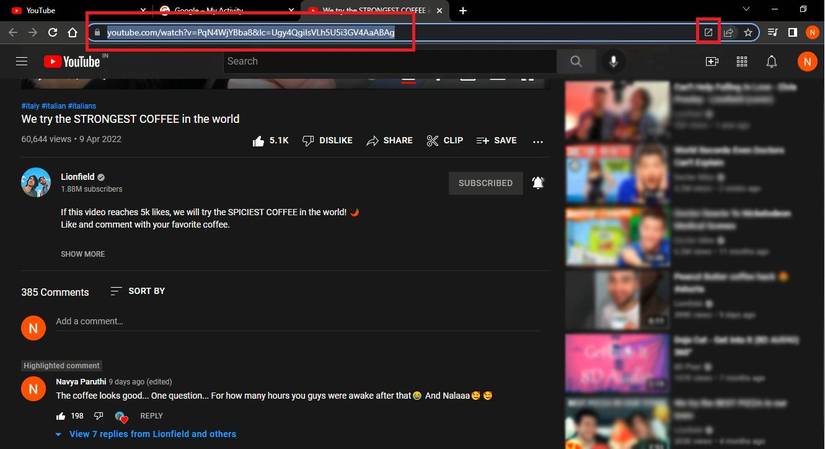Click the Add a comment field
The width and height of the screenshot is (825, 449).
pos(298,322)
